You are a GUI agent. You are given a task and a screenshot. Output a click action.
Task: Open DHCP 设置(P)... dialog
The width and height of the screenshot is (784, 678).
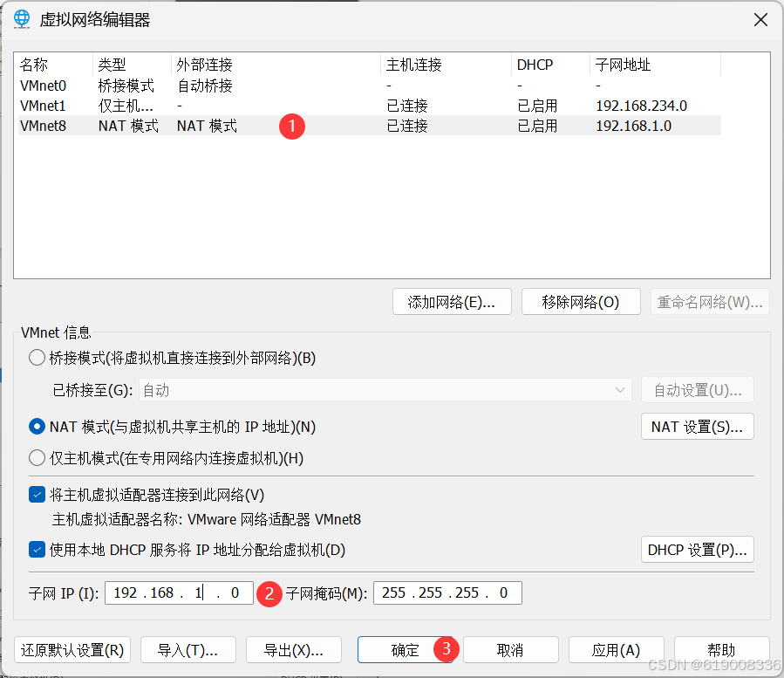coord(698,550)
